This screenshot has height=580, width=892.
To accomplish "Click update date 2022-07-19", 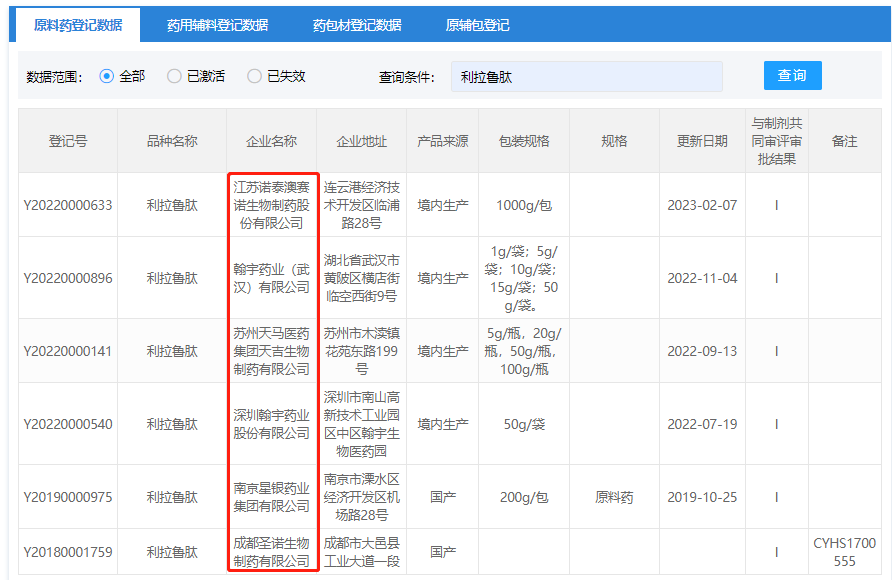I will point(702,424).
